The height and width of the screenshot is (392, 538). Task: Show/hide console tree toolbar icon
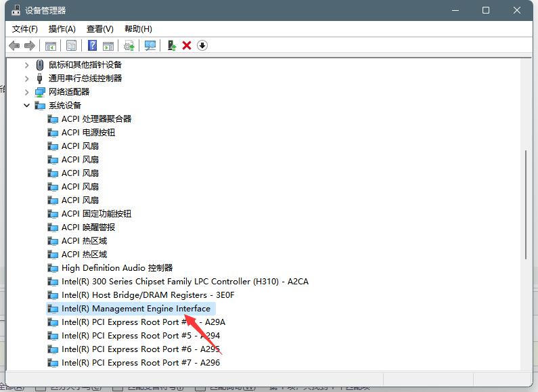click(50, 45)
